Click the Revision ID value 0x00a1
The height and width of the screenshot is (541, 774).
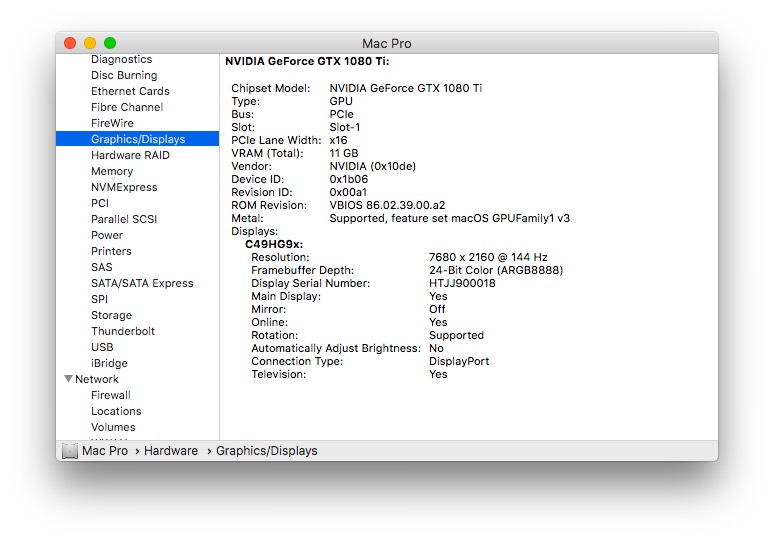pos(348,192)
